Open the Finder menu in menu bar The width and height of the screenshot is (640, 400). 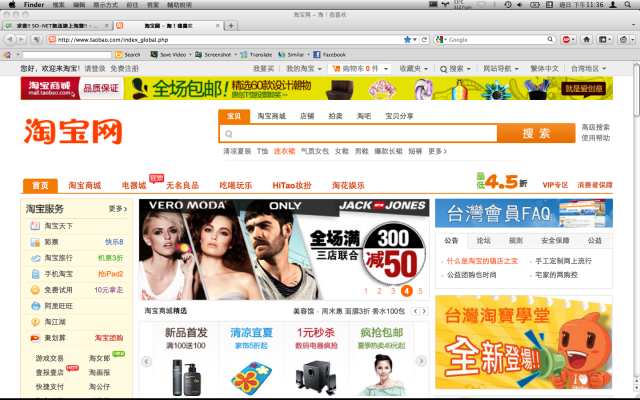click(x=34, y=4)
